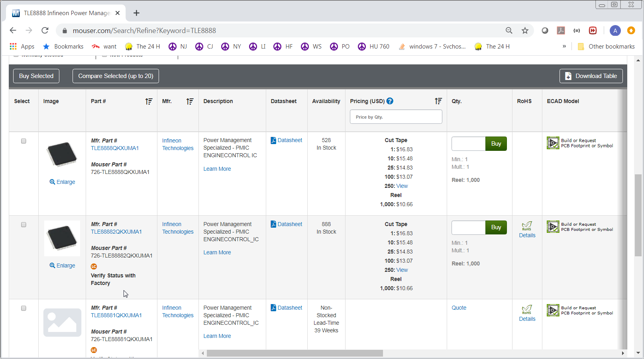The image size is (644, 359).
Task: Click the LC badge under 726-TLE88882QKXUMA1
Action: click(x=94, y=266)
